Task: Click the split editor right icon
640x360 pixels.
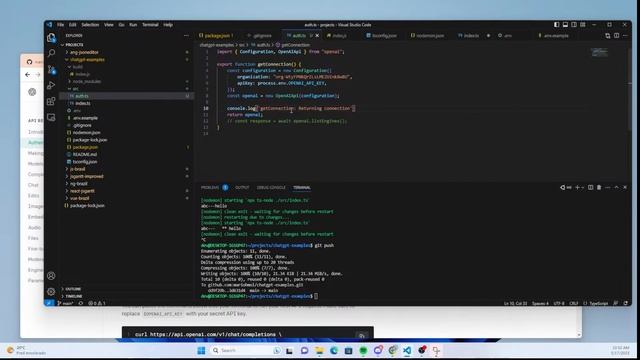Action: [616, 36]
